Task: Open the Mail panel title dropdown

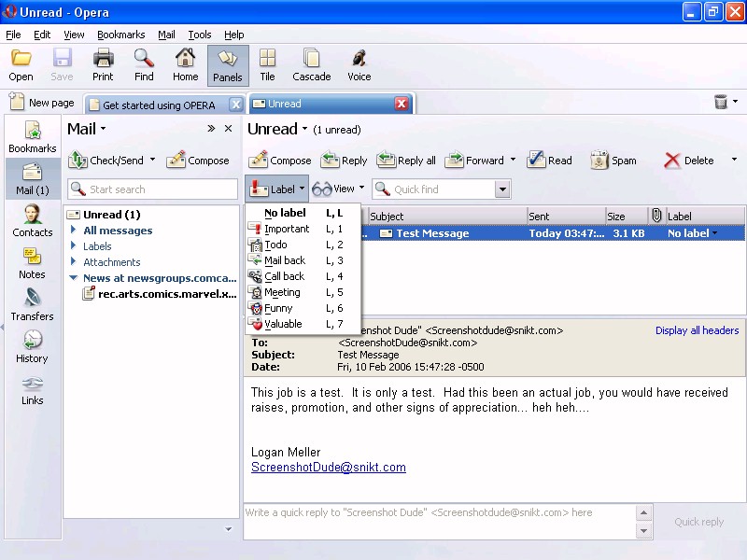Action: click(x=104, y=129)
